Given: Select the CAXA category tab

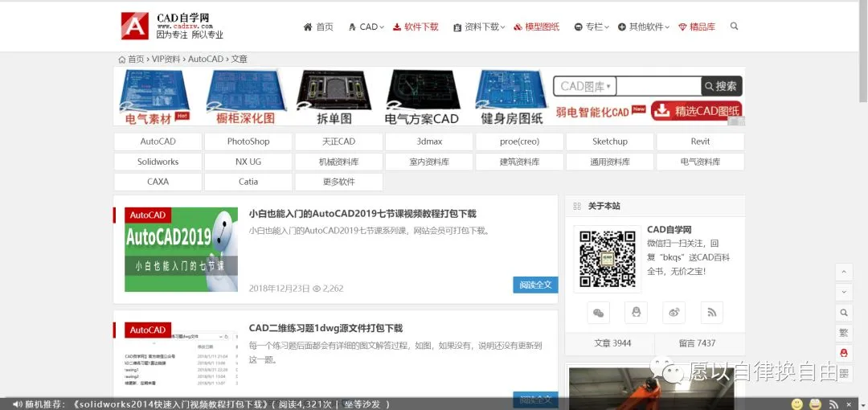Looking at the screenshot, I should tap(158, 182).
